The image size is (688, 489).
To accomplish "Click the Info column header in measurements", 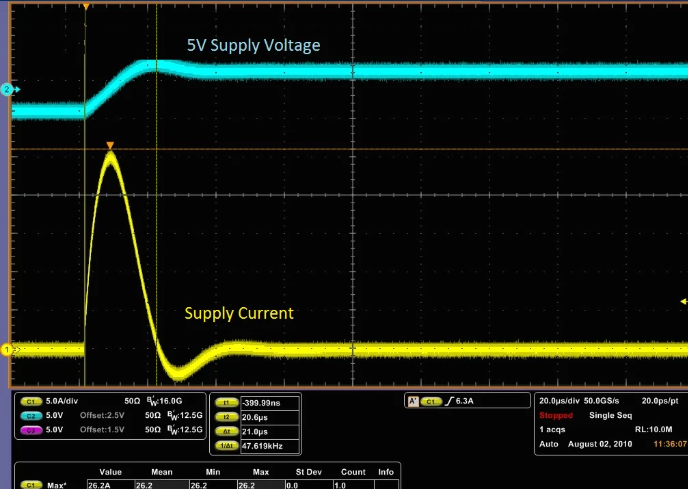I will tap(385, 472).
